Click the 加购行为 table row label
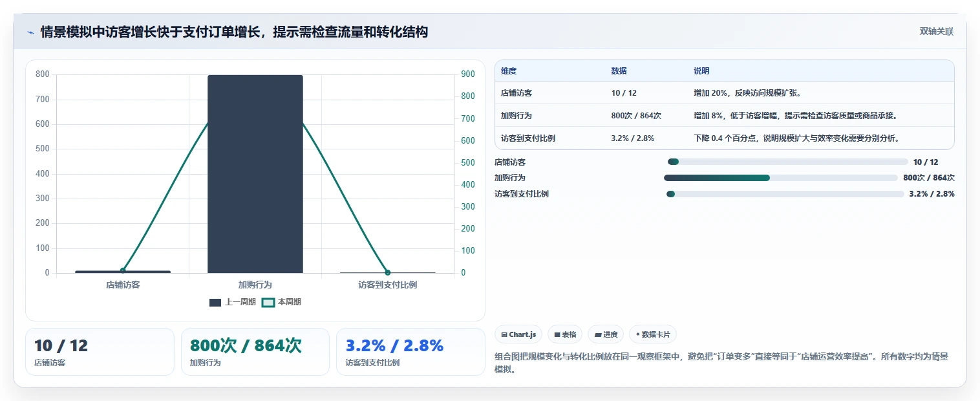Screen dimensions: 980x401 (517, 116)
